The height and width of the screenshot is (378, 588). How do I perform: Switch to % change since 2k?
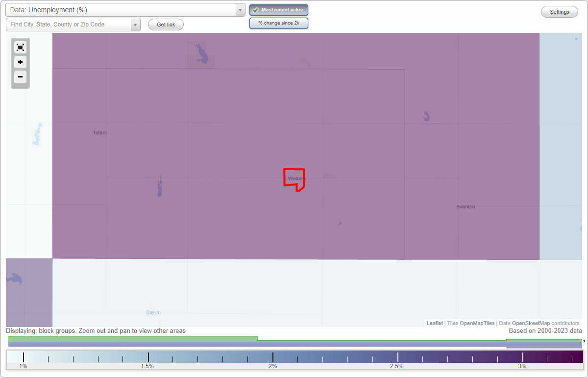point(279,23)
